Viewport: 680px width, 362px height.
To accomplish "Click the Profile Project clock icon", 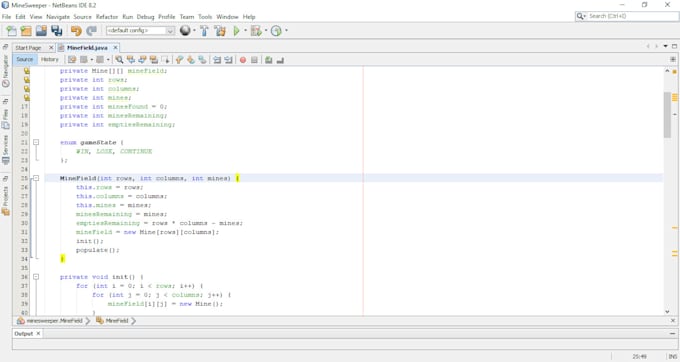I will coord(276,31).
